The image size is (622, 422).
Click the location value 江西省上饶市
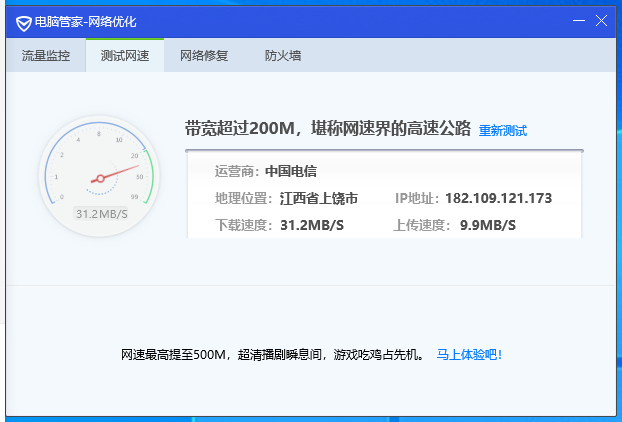(319, 198)
